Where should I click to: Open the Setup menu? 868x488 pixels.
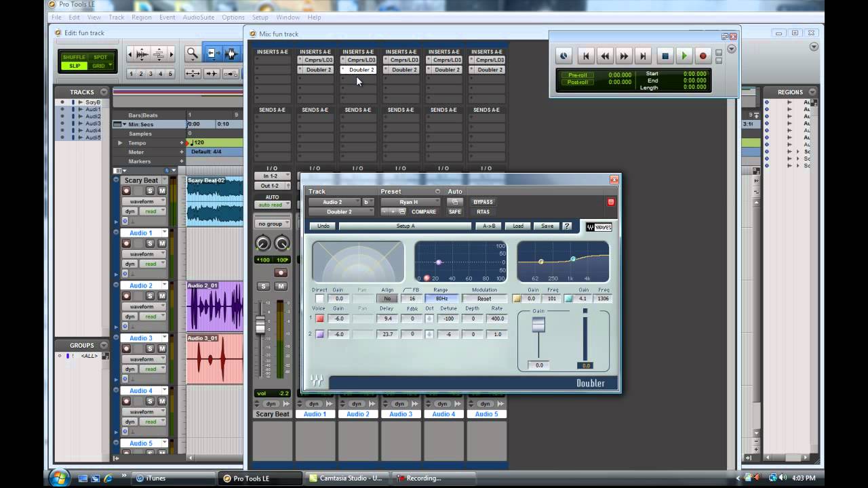(260, 17)
